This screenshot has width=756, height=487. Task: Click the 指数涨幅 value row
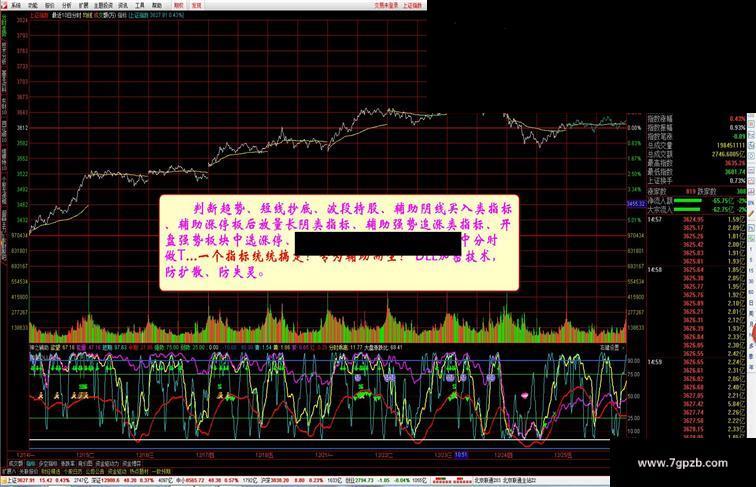tap(696, 118)
